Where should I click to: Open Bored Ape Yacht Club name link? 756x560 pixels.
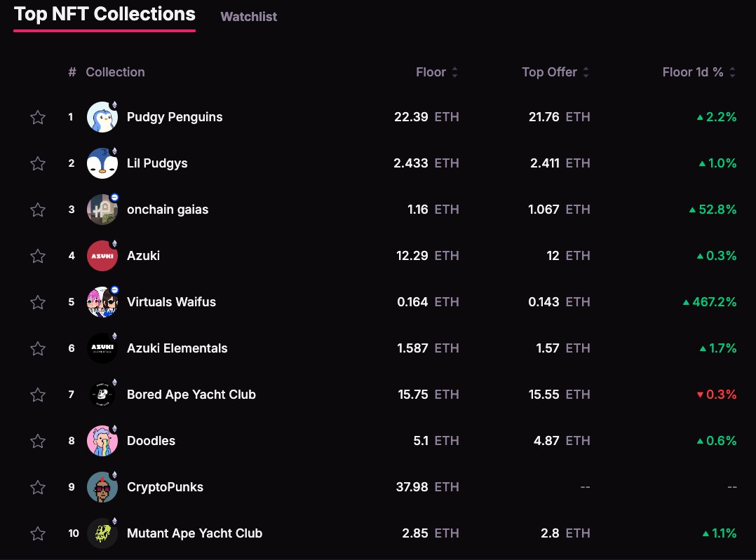[x=191, y=395]
